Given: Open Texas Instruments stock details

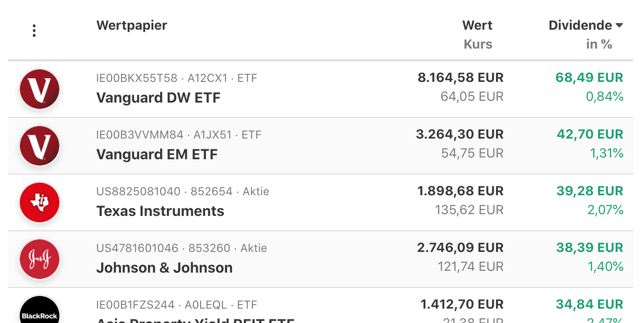Looking at the screenshot, I should point(160,211).
